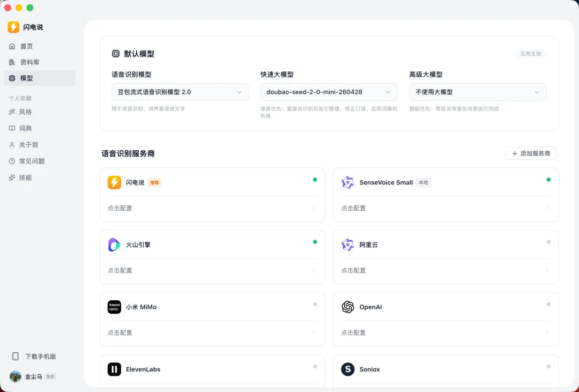The image size is (579, 392).
Task: Switch to 资料库 sidebar item
Action: tap(40, 62)
